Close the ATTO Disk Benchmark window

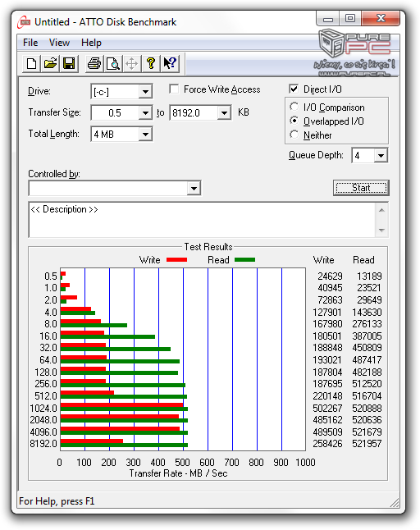pos(381,18)
